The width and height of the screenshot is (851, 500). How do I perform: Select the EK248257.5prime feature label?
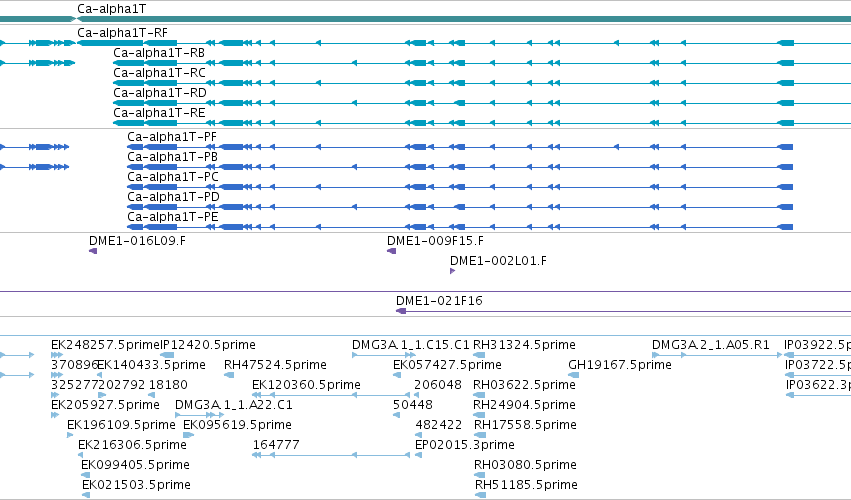click(x=105, y=345)
